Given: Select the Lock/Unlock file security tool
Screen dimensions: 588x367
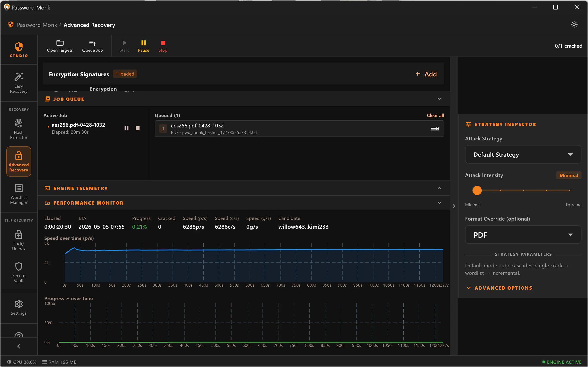Looking at the screenshot, I should pos(19,240).
